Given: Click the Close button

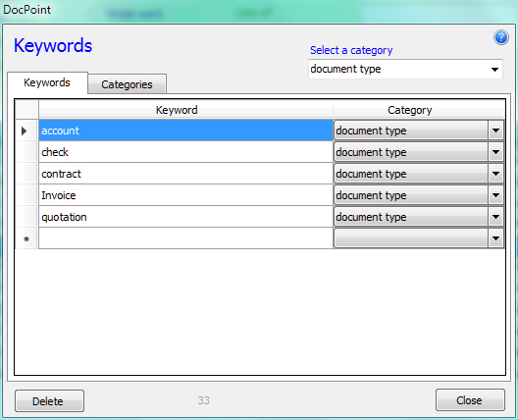Looking at the screenshot, I should (470, 400).
